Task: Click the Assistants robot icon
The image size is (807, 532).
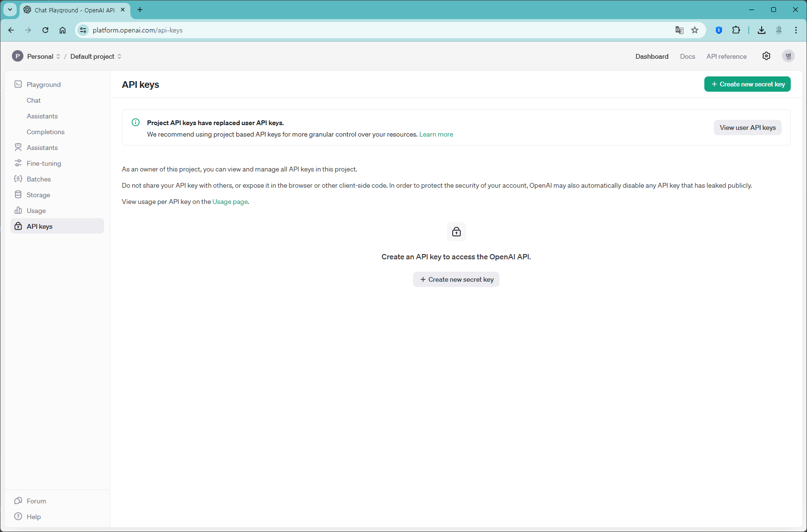Action: pyautogui.click(x=18, y=147)
